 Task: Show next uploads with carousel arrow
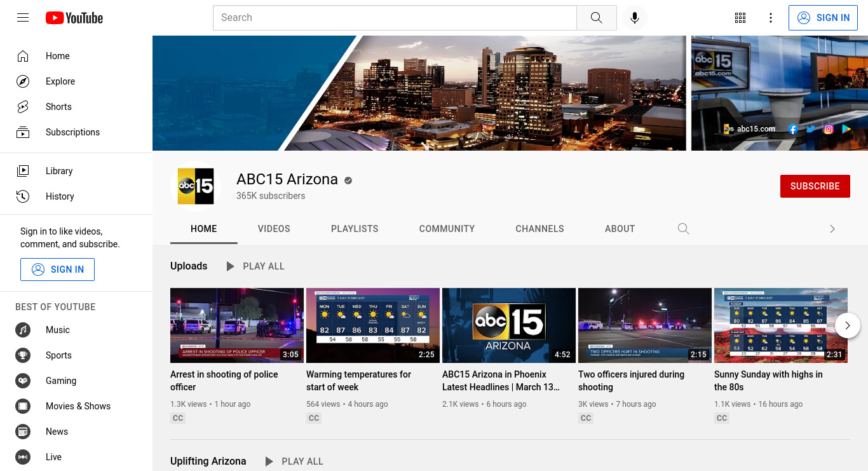pyautogui.click(x=848, y=325)
